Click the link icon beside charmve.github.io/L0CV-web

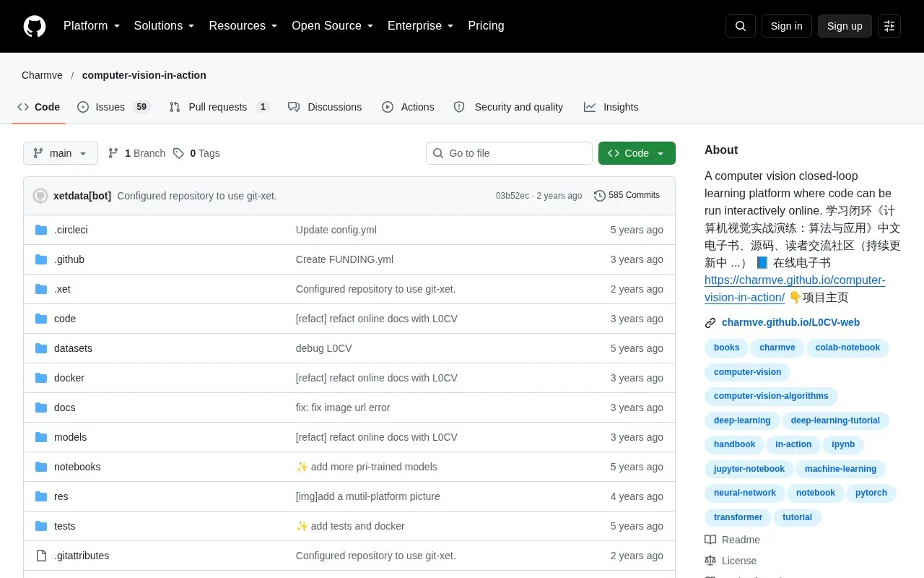tap(710, 323)
